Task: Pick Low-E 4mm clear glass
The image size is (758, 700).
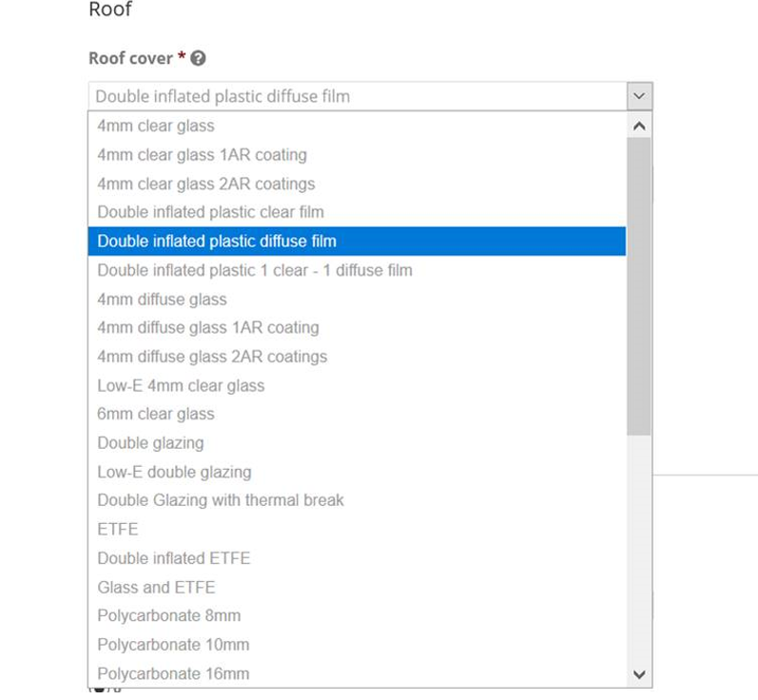Action: 357,386
